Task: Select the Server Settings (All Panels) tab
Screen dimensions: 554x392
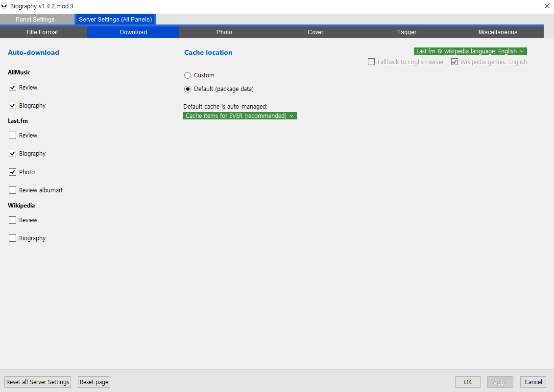Action: (x=115, y=20)
